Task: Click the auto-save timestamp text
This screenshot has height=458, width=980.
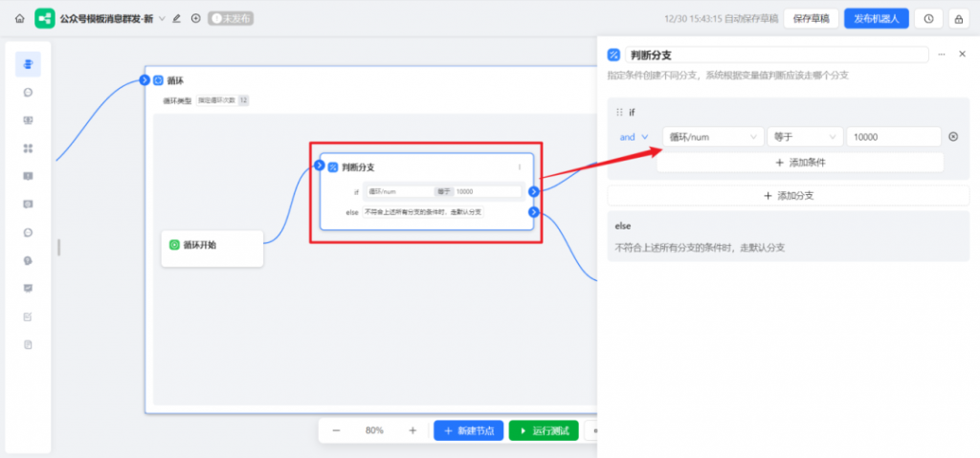Action: [722, 19]
